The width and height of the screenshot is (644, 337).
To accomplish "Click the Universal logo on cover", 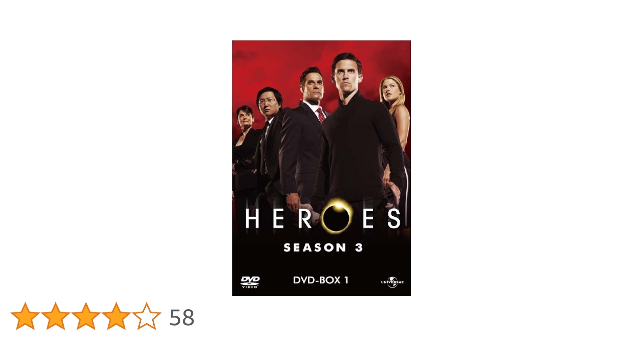I will tap(392, 282).
